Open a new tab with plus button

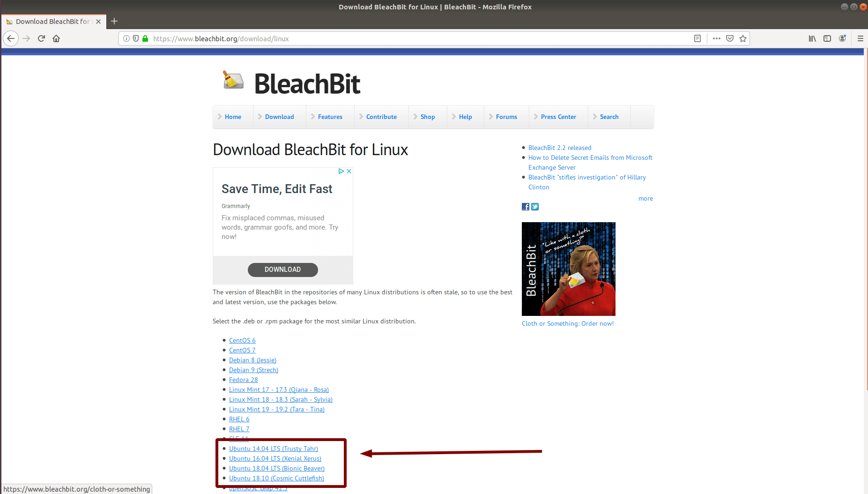(x=114, y=21)
